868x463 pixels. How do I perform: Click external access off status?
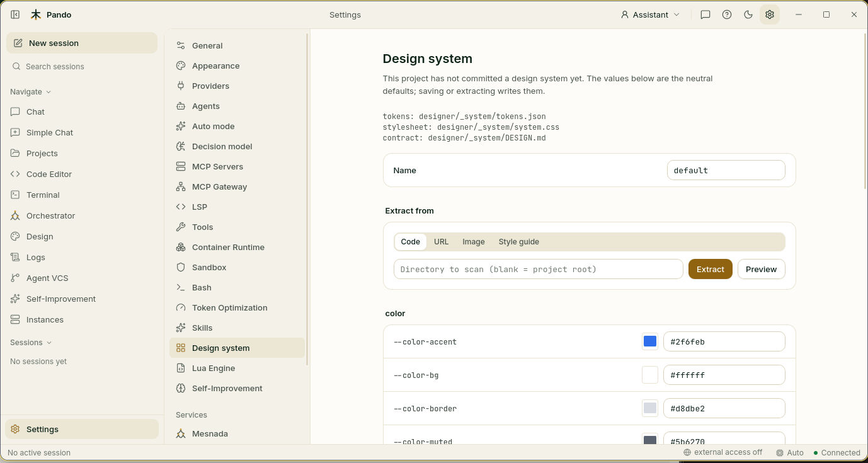pos(722,452)
